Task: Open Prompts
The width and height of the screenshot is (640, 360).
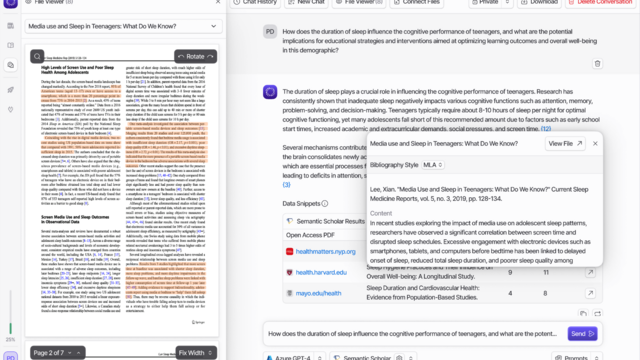Action: 572,358
